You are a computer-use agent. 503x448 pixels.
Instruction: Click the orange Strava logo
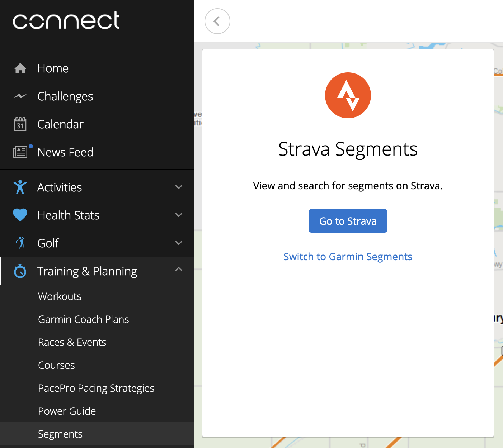click(348, 95)
